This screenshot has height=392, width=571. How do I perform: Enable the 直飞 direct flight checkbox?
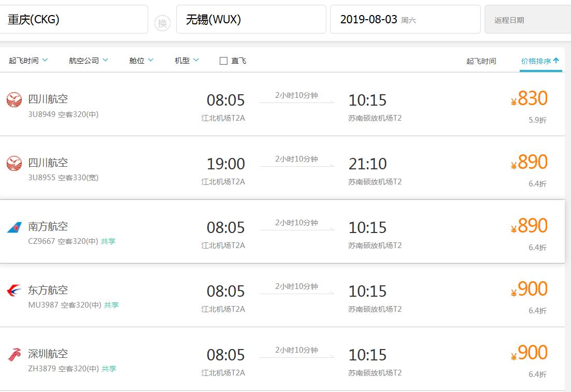click(x=224, y=61)
